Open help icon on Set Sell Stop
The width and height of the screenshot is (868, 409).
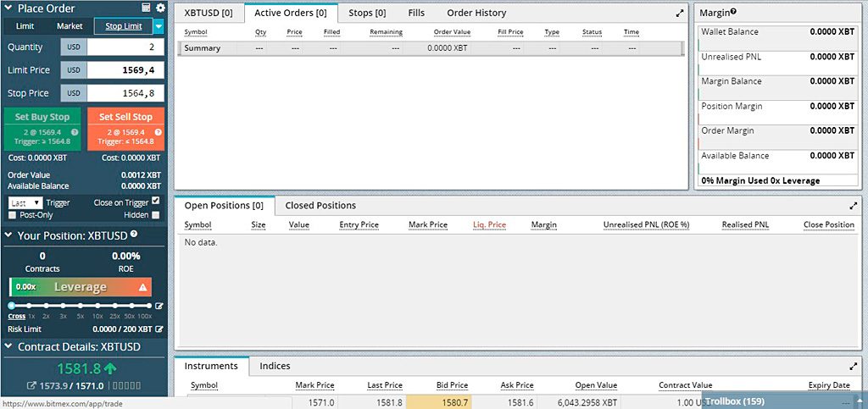159,133
